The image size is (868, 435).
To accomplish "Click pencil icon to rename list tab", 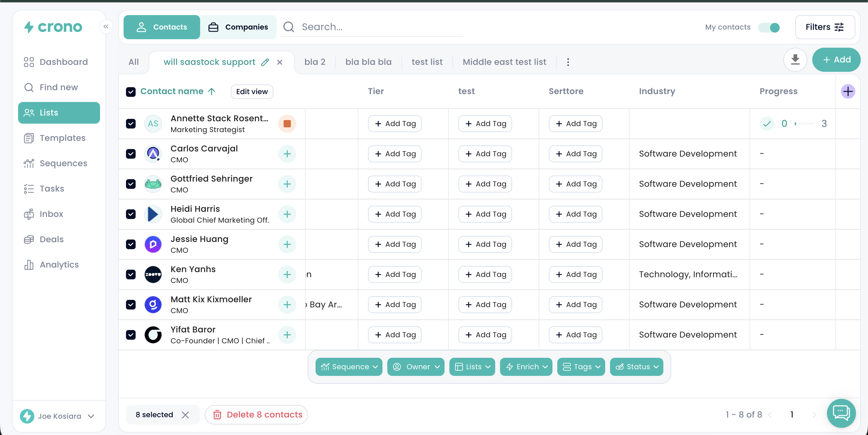I will pos(265,62).
